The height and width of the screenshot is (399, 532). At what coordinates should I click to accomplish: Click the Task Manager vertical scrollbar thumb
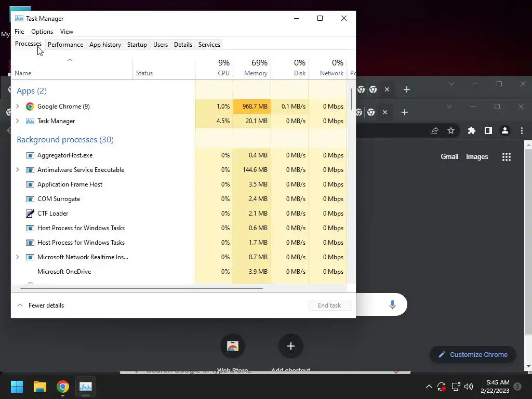pyautogui.click(x=352, y=99)
